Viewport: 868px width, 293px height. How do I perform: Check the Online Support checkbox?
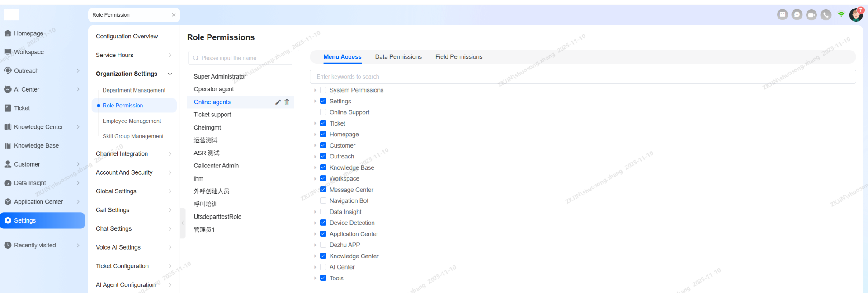[x=323, y=112]
